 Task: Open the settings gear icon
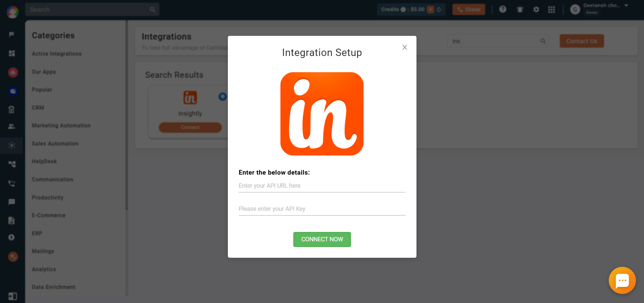[536, 9]
